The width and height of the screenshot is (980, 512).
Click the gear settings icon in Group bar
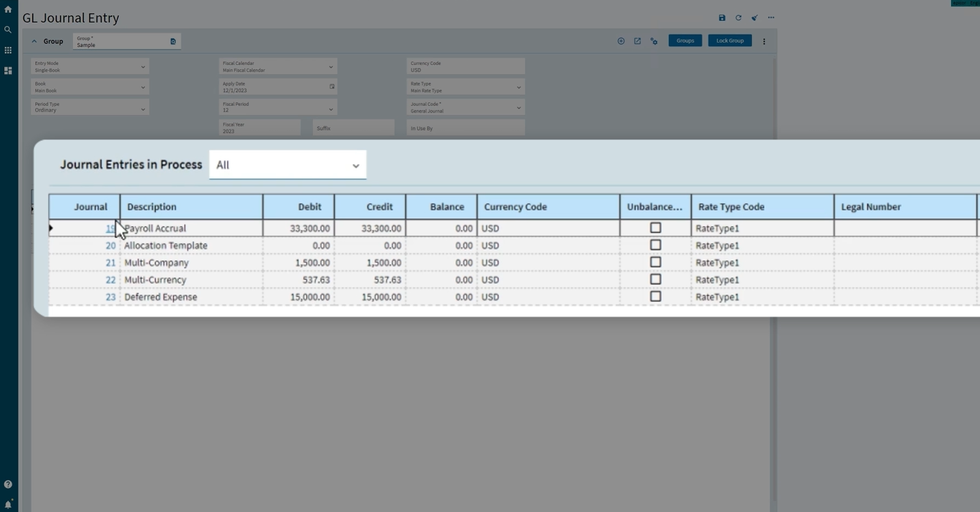tap(654, 41)
